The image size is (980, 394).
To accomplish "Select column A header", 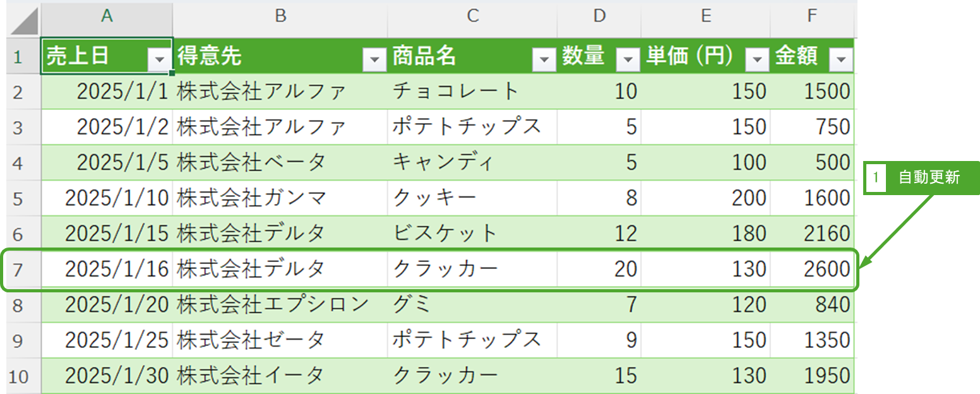I will pos(107,16).
